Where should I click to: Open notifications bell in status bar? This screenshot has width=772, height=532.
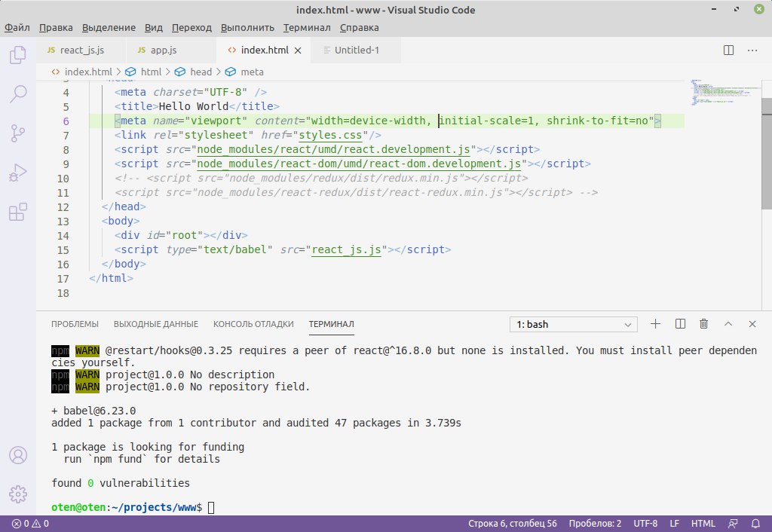pos(755,524)
